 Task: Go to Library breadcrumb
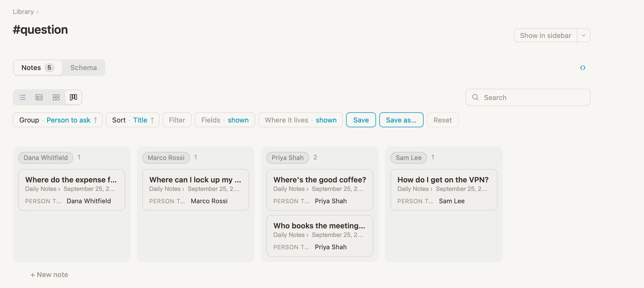(23, 12)
